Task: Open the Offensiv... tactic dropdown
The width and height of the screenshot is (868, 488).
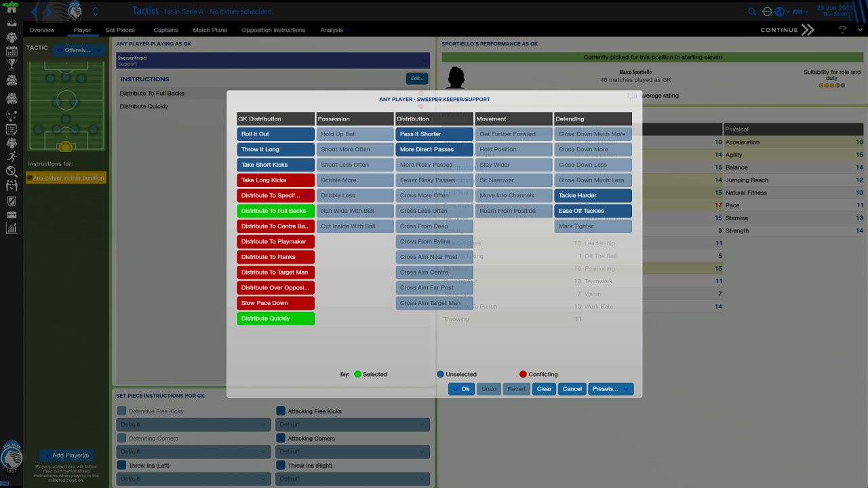Action: click(78, 49)
